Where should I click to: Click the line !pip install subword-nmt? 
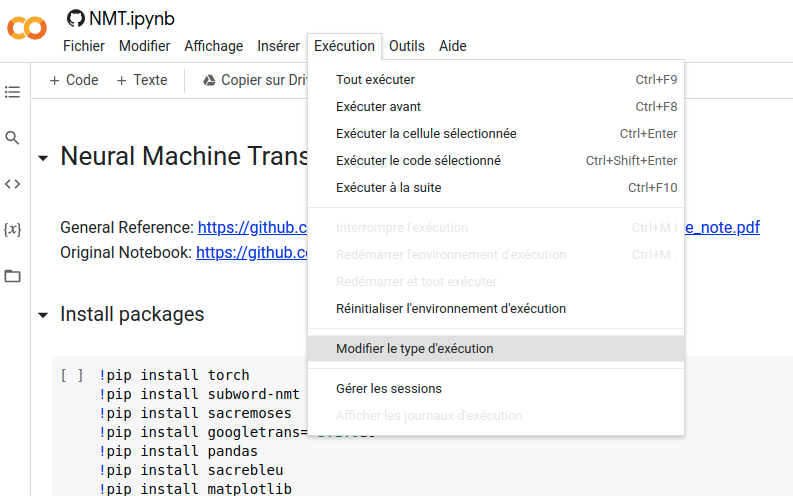(199, 394)
